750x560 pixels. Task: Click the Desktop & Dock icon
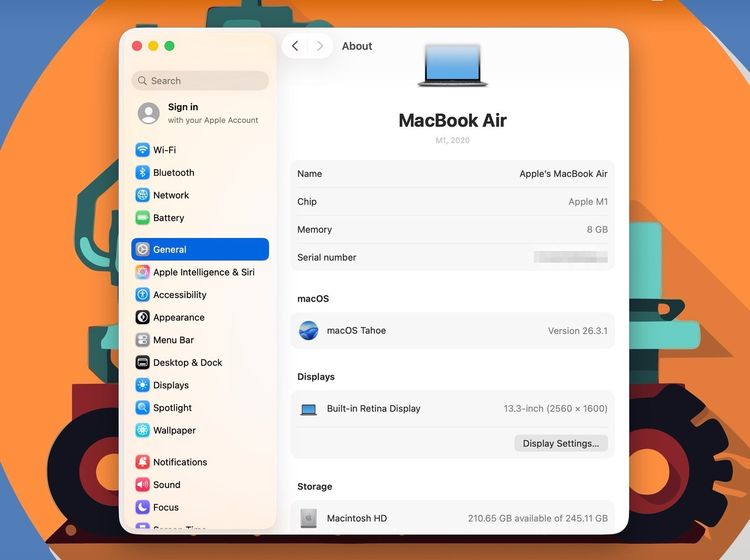pyautogui.click(x=143, y=362)
